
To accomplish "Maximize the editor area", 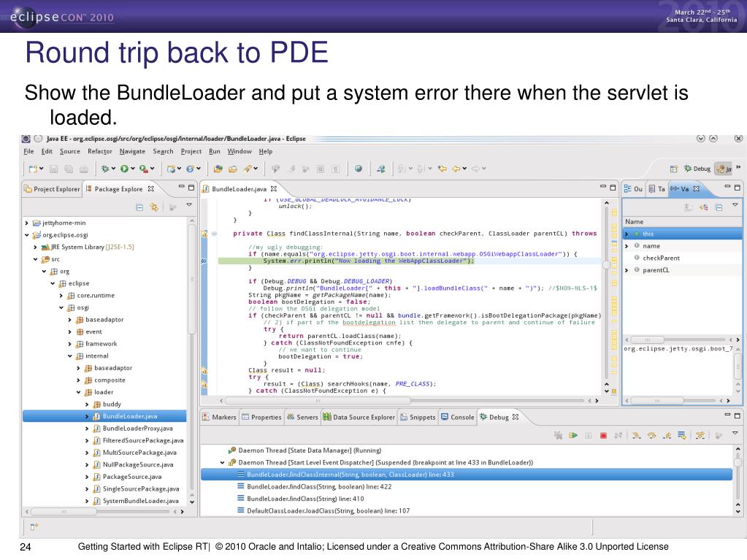I will coord(613,187).
